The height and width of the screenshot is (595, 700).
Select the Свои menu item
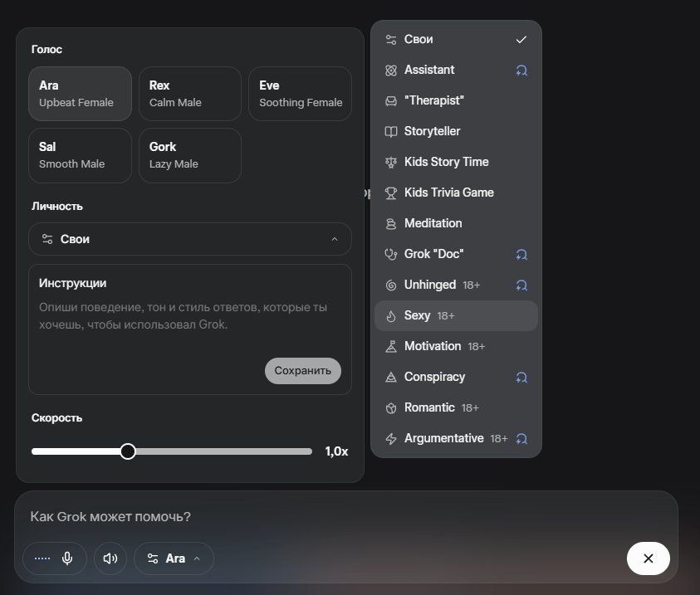(x=456, y=39)
